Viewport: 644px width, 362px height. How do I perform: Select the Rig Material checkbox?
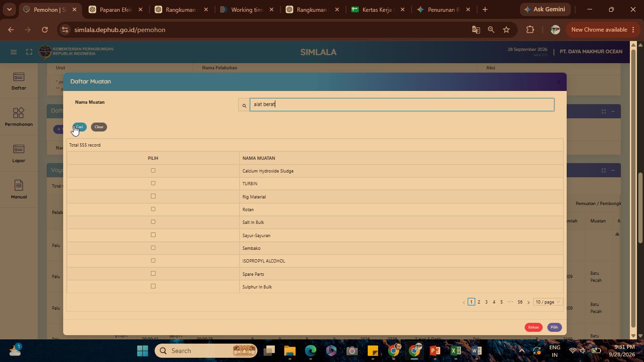pyautogui.click(x=153, y=196)
